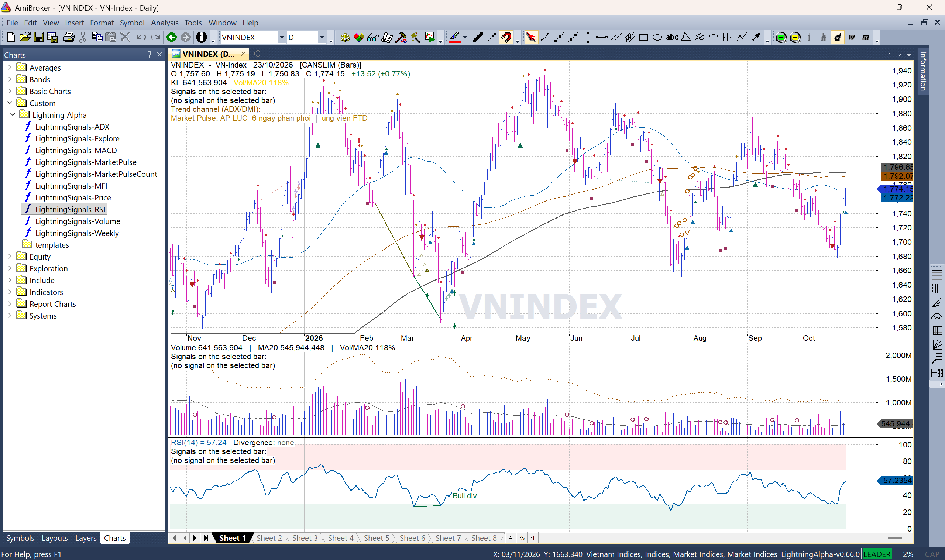This screenshot has height=560, width=945.
Task: Go to the last sheet arrow
Action: point(206,538)
